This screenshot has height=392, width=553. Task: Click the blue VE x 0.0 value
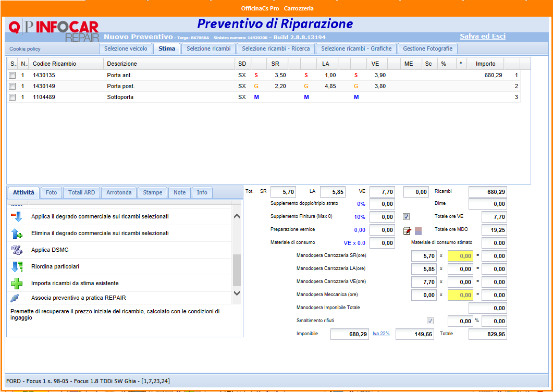point(354,243)
